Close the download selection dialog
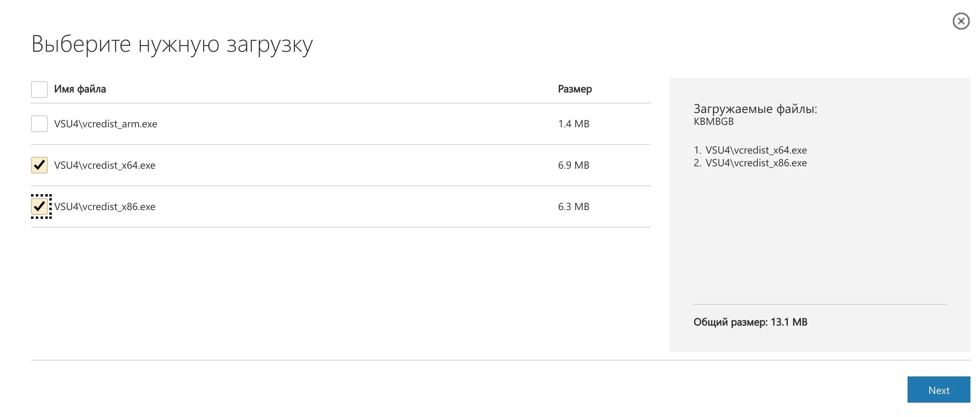The height and width of the screenshot is (417, 980). [960, 21]
